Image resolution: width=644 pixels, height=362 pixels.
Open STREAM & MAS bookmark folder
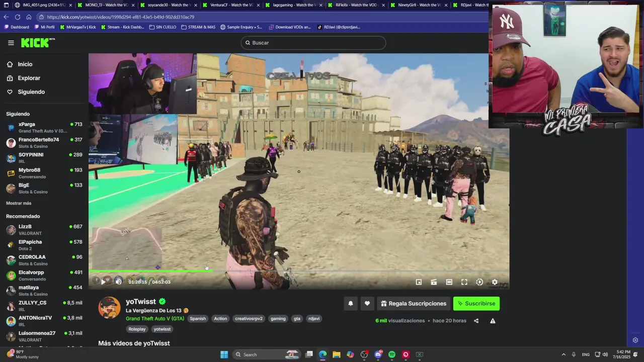(198, 27)
